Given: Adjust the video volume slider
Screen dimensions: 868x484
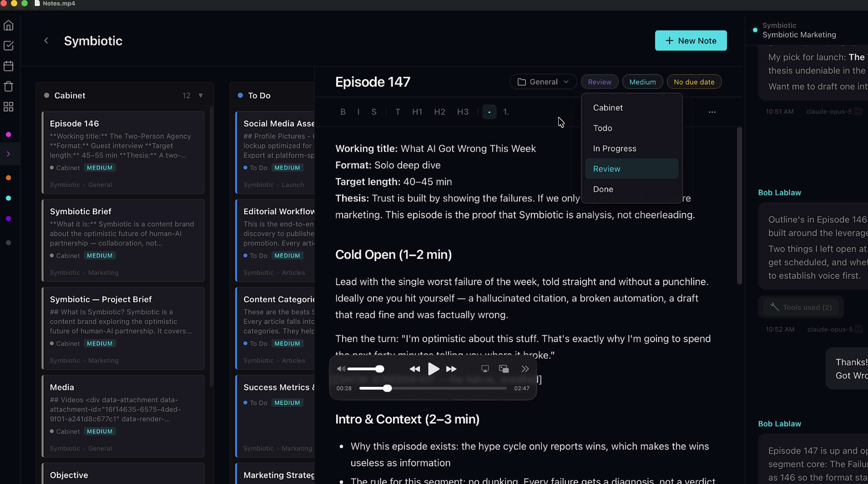Looking at the screenshot, I should click(366, 369).
